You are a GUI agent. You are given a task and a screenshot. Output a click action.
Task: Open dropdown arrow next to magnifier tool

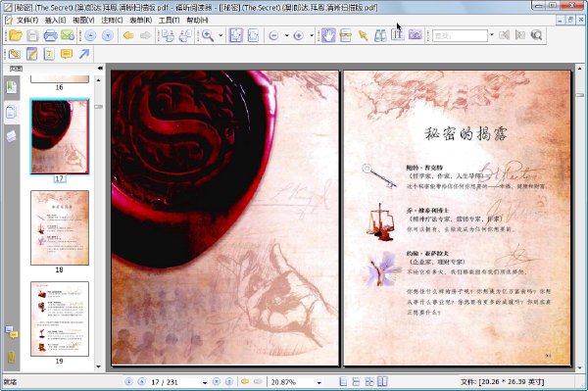pos(220,35)
